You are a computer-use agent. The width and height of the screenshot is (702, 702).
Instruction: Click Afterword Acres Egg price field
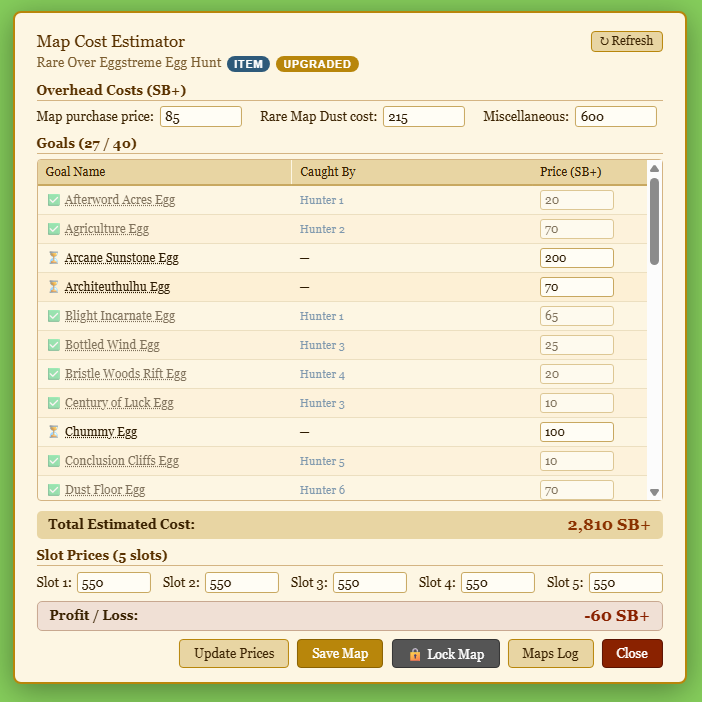point(577,200)
